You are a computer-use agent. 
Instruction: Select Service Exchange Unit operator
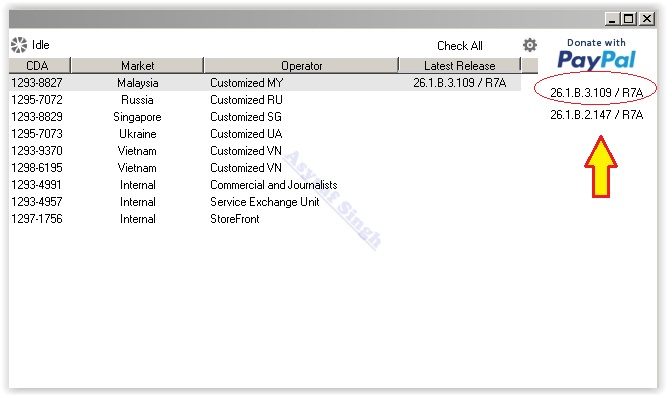(x=265, y=202)
